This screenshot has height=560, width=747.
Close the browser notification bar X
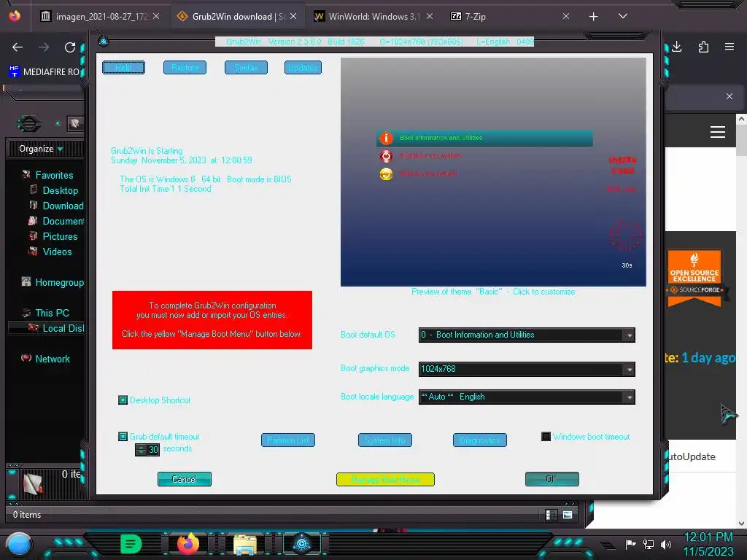729,96
